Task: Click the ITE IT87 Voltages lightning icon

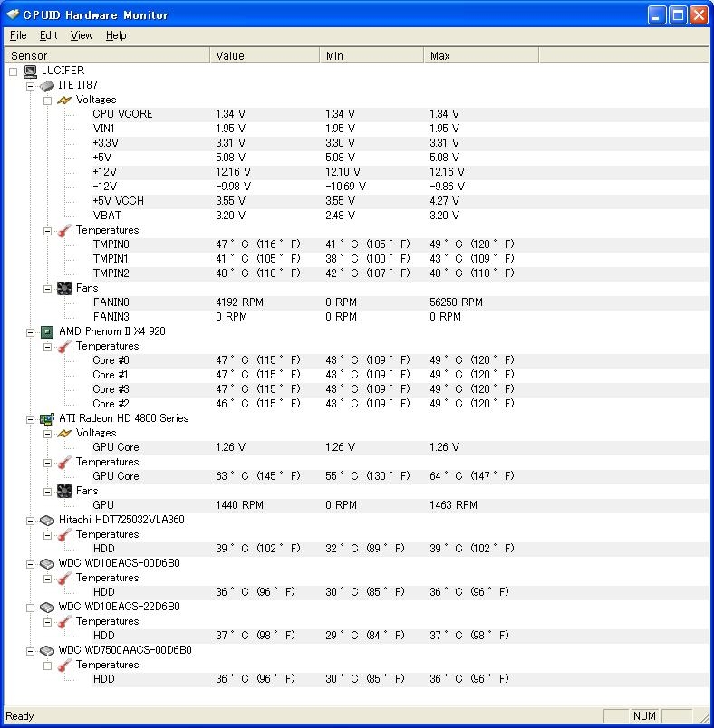Action: tap(64, 100)
